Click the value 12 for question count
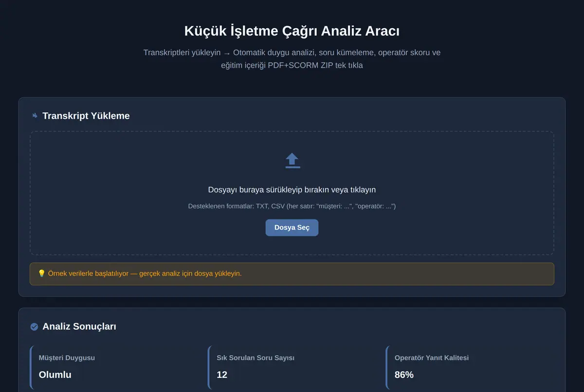 222,374
